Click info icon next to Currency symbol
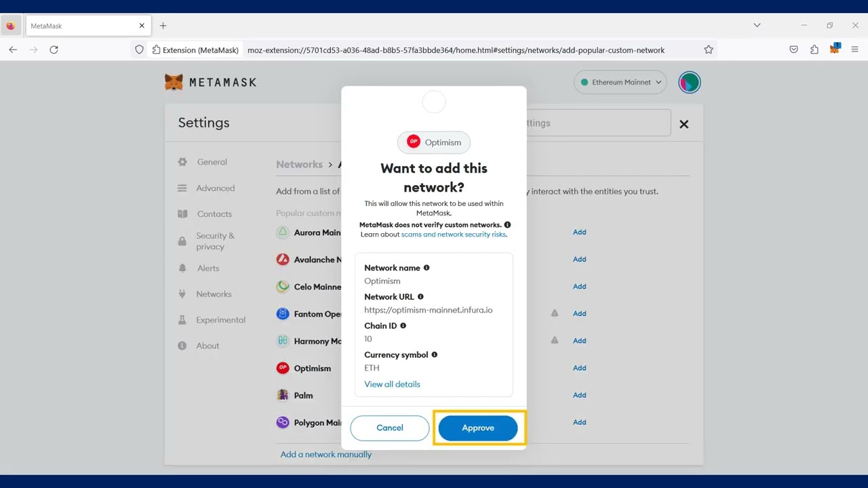This screenshot has height=488, width=868. 435,354
